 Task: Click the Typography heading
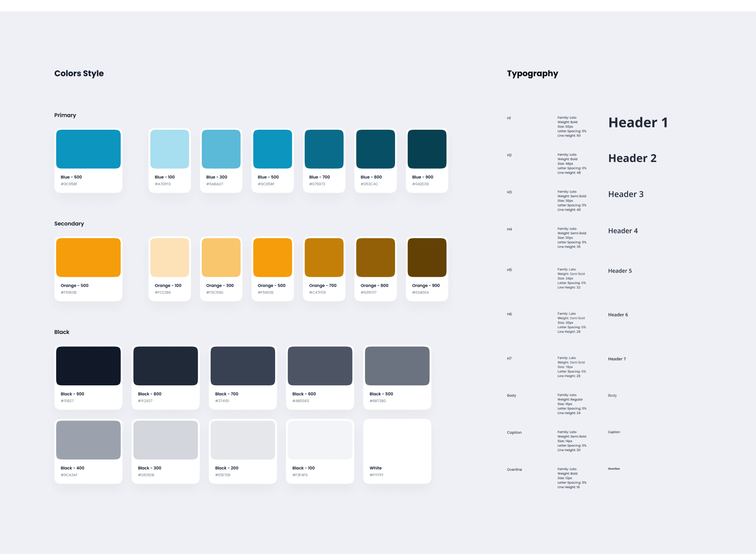[x=532, y=74]
